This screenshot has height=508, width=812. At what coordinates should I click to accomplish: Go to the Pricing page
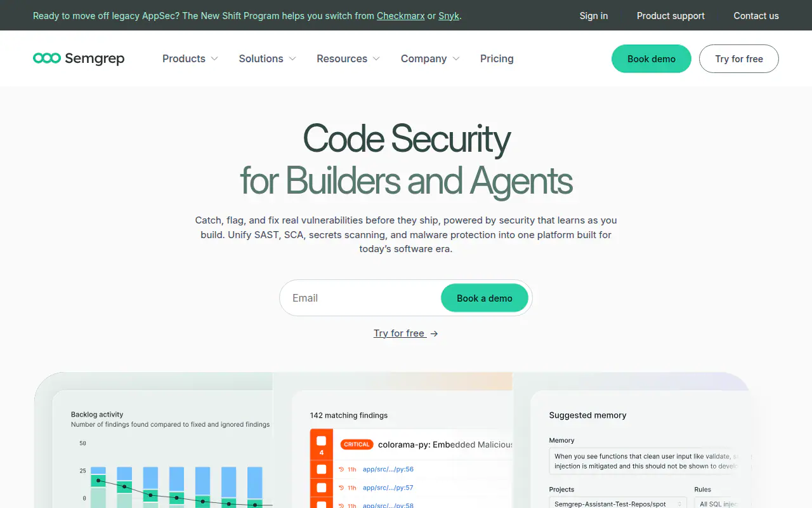tap(497, 58)
